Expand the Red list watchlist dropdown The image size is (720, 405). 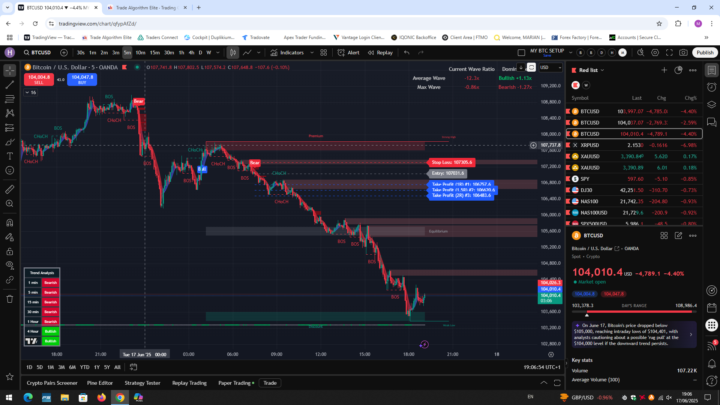click(x=591, y=70)
